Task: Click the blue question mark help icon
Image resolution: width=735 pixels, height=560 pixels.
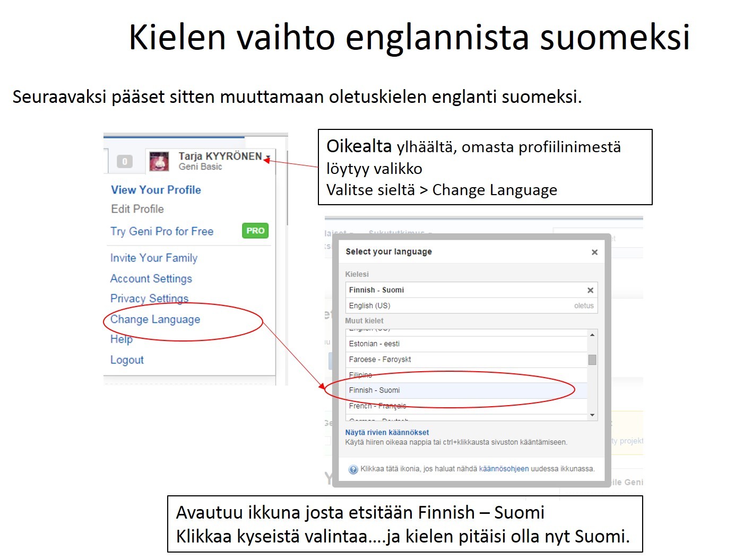Action: click(x=353, y=469)
